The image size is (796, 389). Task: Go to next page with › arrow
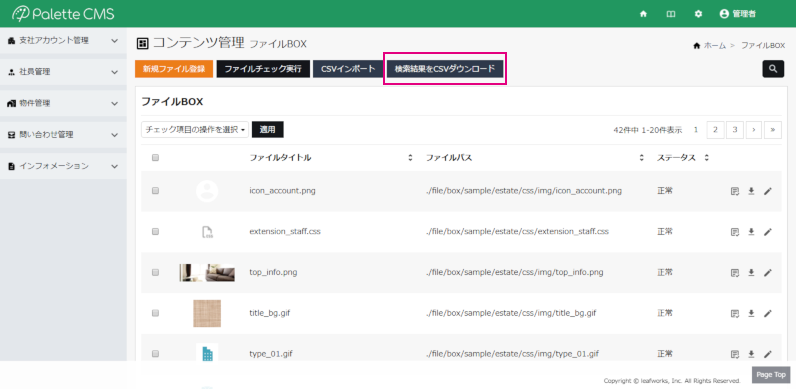[753, 129]
